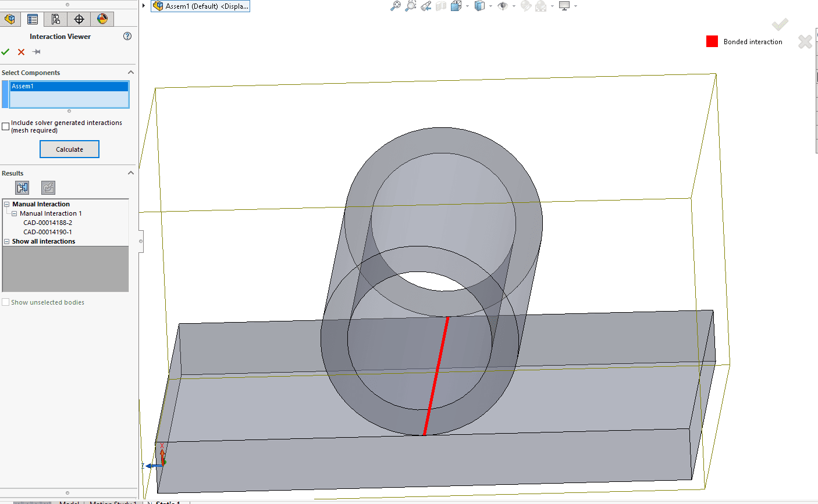Select the Zoom to Area tool
The height and width of the screenshot is (504, 818).
(410, 6)
